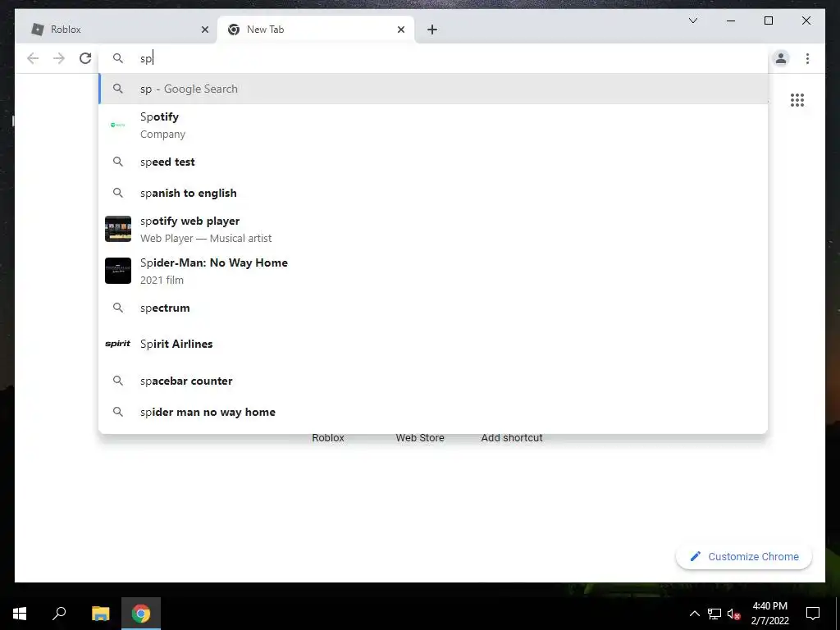Pick the 'speed test' suggestion
Viewport: 840px width, 630px height.
[x=433, y=162]
